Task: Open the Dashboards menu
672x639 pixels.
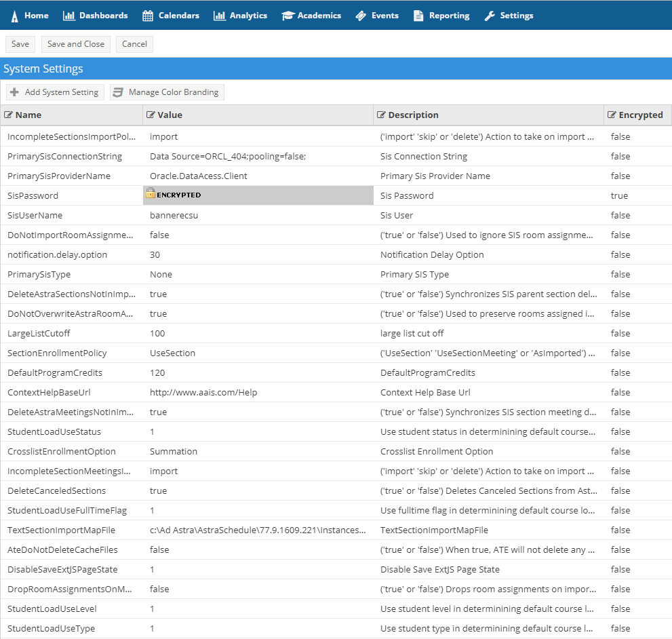Action: (95, 16)
